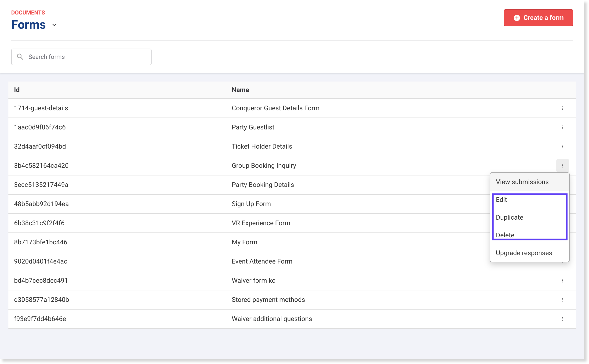Click kebab icon for Stored payment methods
The width and height of the screenshot is (589, 364).
point(563,300)
